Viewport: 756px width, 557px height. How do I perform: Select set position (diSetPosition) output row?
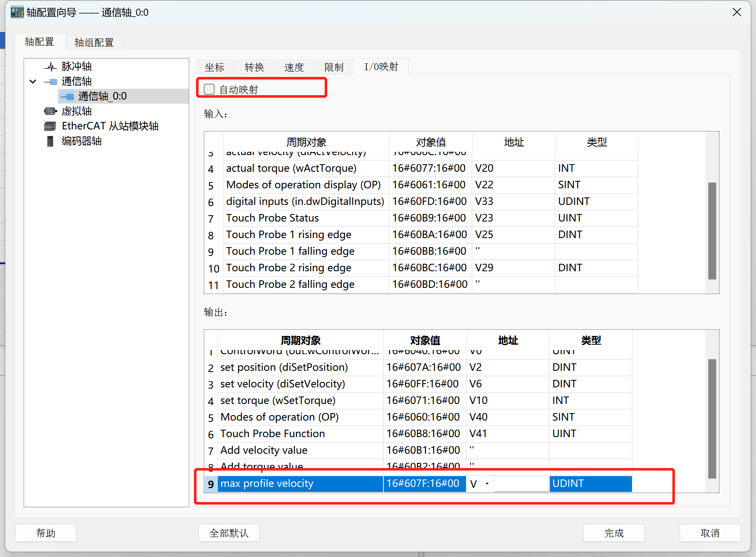(x=418, y=367)
